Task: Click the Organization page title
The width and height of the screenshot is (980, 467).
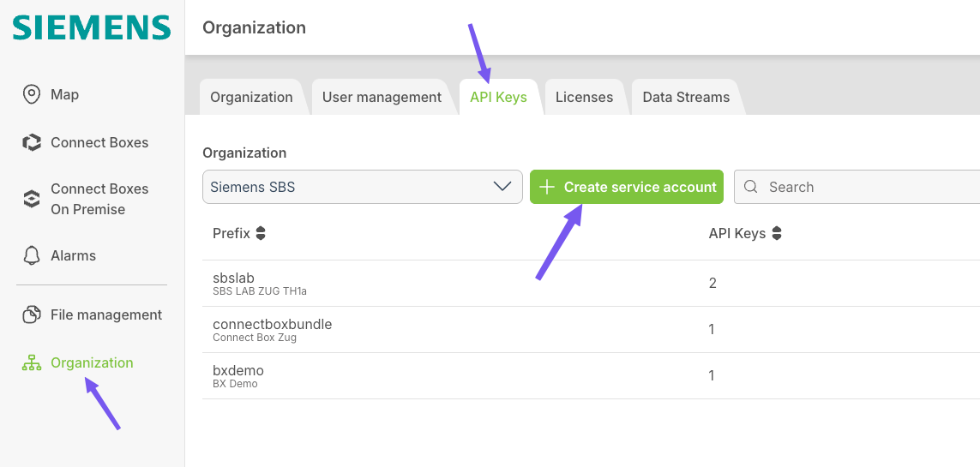Action: (255, 27)
